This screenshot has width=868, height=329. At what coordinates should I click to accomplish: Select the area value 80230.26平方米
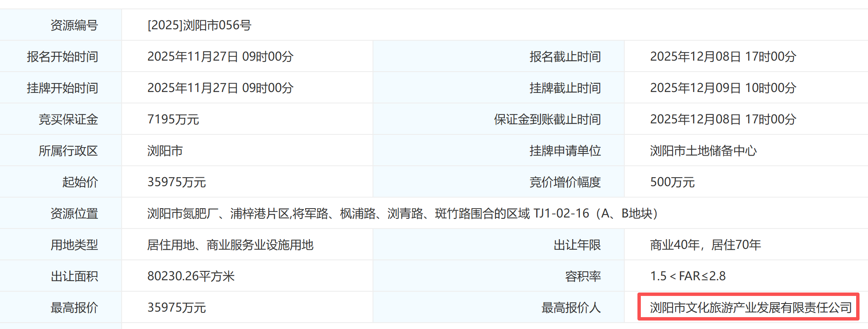[x=191, y=276]
